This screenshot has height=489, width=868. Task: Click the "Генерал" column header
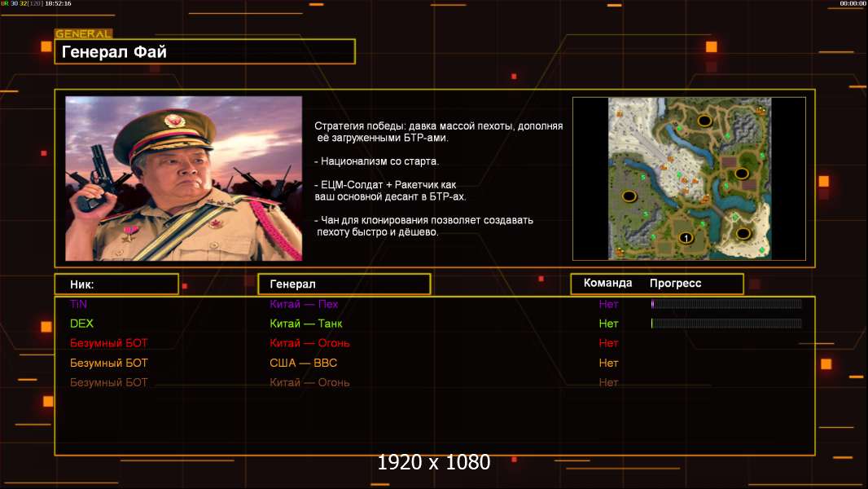tap(344, 284)
